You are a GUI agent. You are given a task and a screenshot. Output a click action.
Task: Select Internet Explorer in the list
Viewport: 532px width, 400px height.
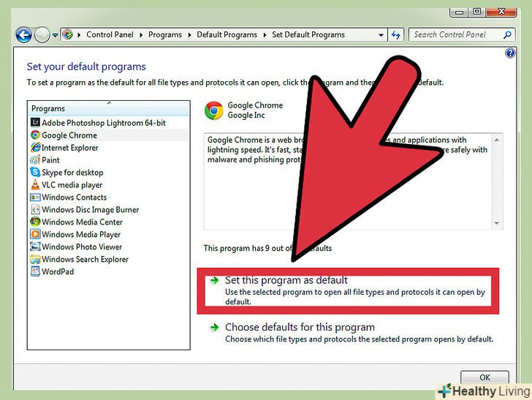point(70,148)
